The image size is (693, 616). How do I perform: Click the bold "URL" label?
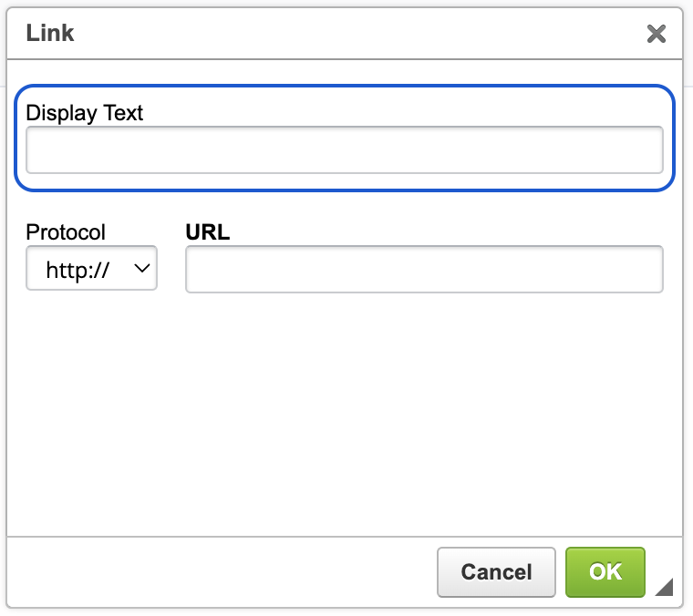pyautogui.click(x=208, y=231)
